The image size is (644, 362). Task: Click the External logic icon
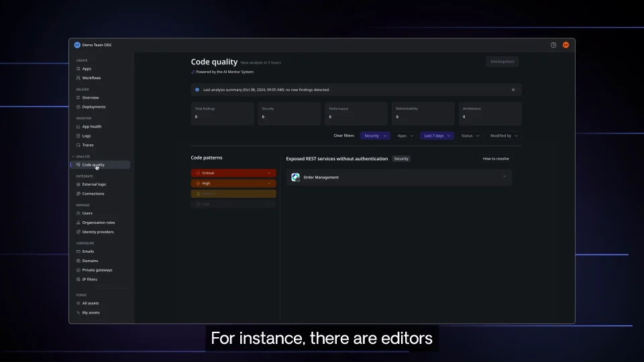[x=78, y=184]
